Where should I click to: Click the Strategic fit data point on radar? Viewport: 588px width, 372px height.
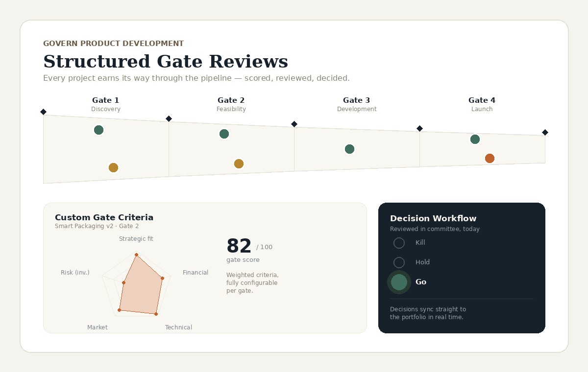[x=137, y=255]
